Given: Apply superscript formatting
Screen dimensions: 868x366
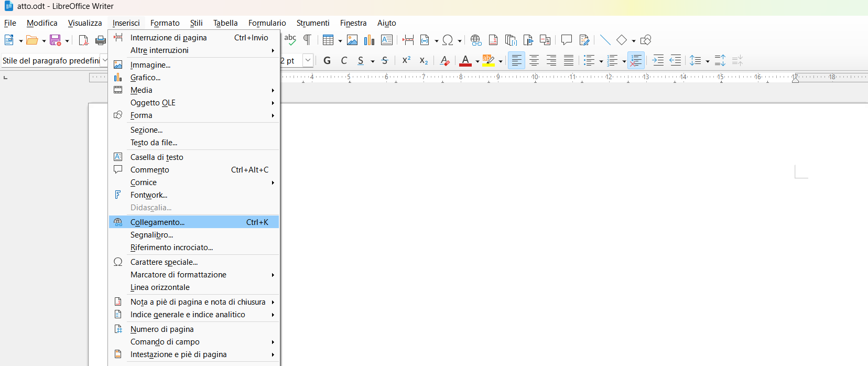Looking at the screenshot, I should point(406,60).
